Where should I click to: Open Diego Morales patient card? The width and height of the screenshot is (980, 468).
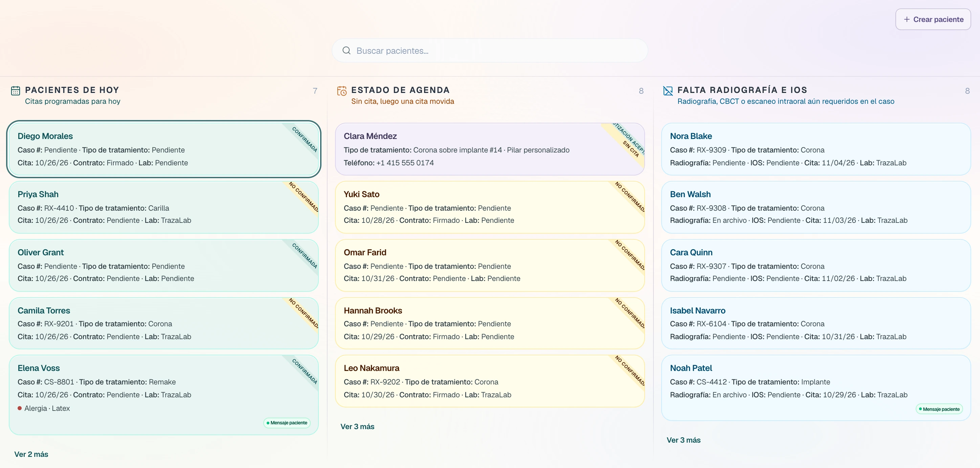pyautogui.click(x=163, y=149)
